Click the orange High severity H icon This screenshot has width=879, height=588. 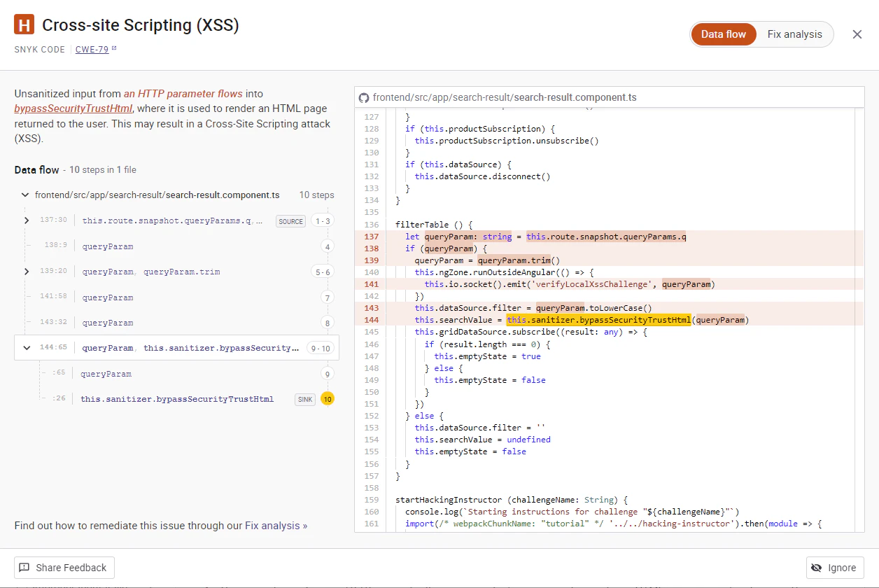click(24, 25)
